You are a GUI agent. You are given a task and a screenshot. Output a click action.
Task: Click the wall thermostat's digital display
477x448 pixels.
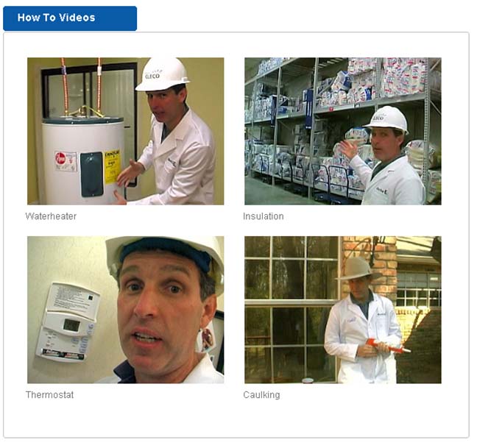[x=72, y=325]
